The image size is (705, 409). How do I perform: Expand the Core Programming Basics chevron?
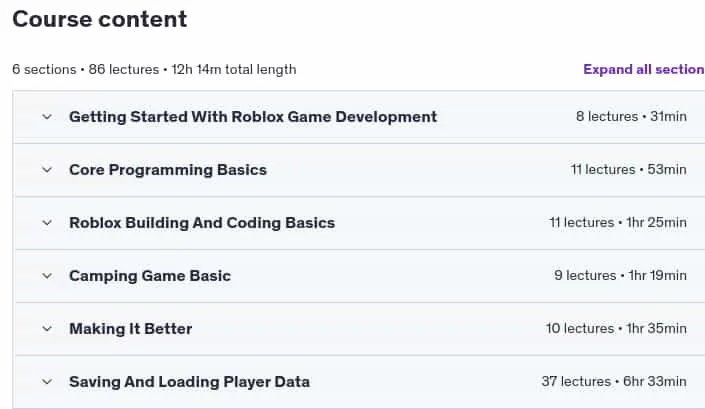47,170
